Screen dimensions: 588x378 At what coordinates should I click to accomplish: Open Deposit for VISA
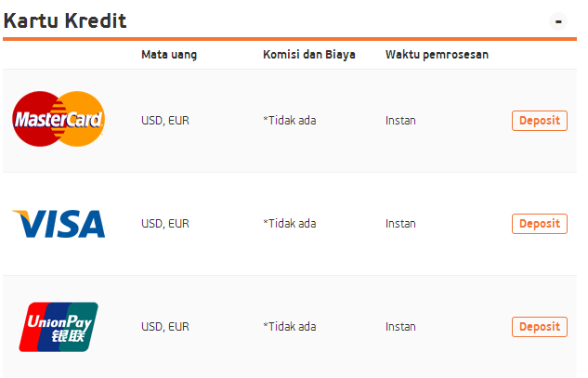coord(540,224)
